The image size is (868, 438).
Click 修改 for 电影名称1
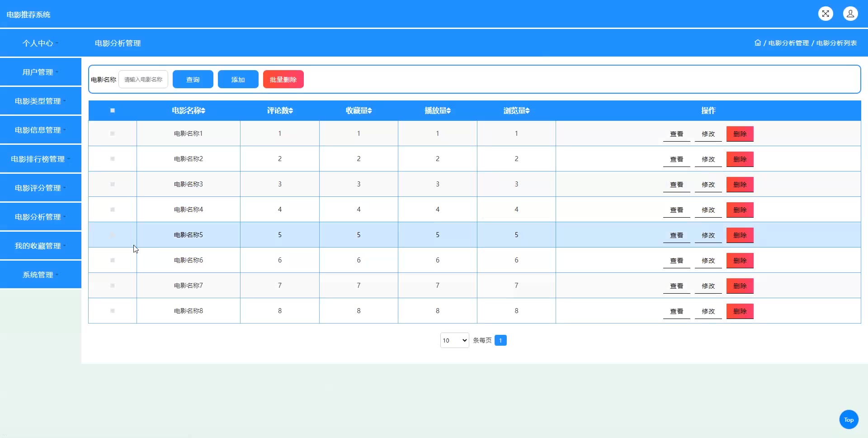(x=708, y=134)
